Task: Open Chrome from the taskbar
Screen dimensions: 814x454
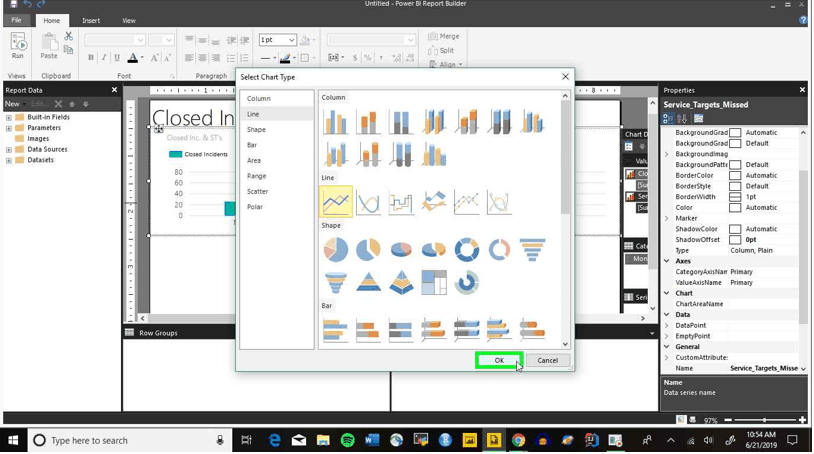Action: point(518,441)
